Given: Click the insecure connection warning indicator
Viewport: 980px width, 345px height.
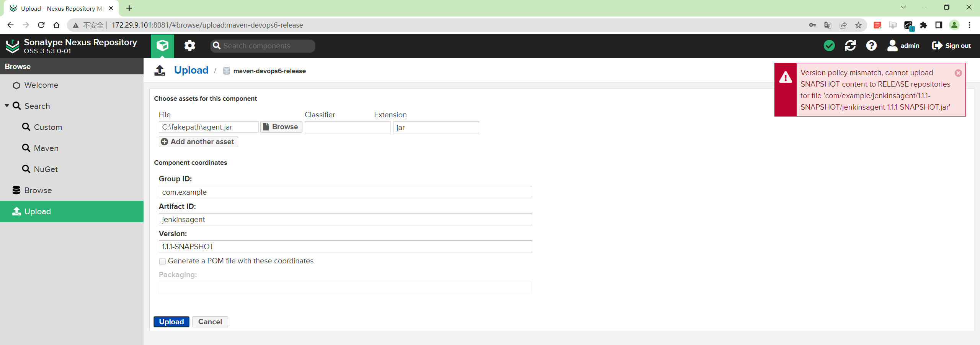Looking at the screenshot, I should [89, 25].
